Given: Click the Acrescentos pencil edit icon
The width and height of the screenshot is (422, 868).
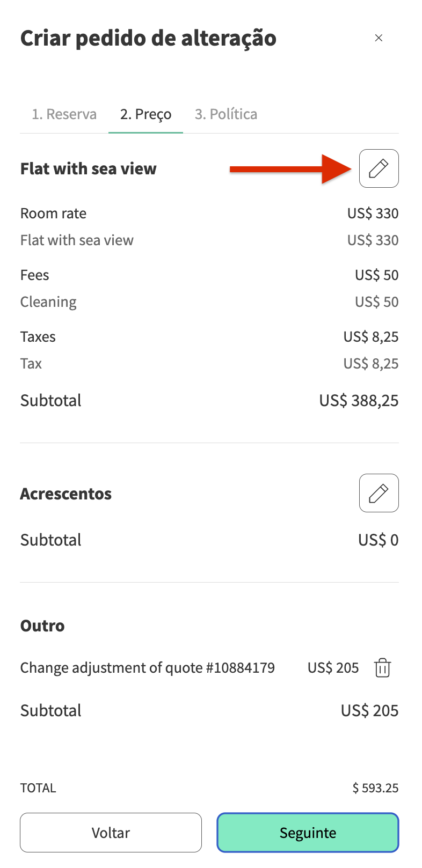Looking at the screenshot, I should [x=379, y=493].
